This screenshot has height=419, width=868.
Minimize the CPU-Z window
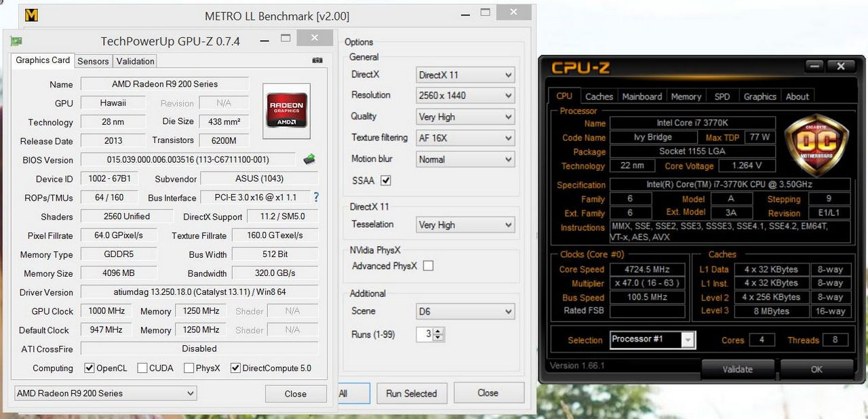[815, 66]
